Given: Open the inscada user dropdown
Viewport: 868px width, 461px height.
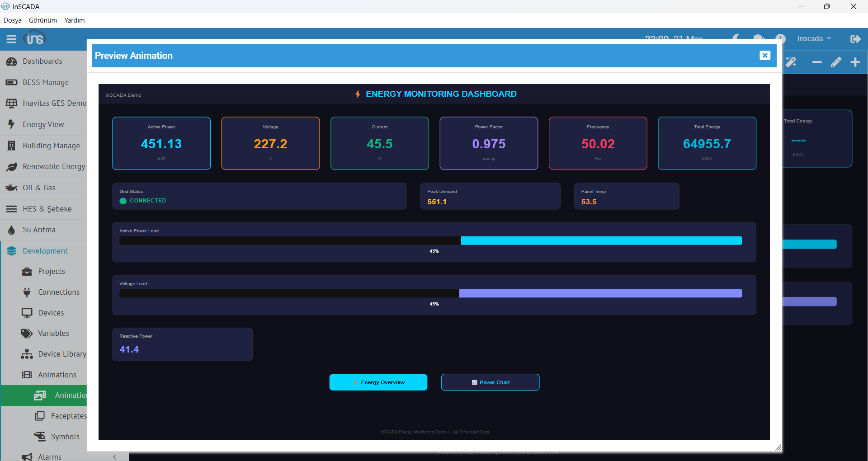Looking at the screenshot, I should point(814,39).
